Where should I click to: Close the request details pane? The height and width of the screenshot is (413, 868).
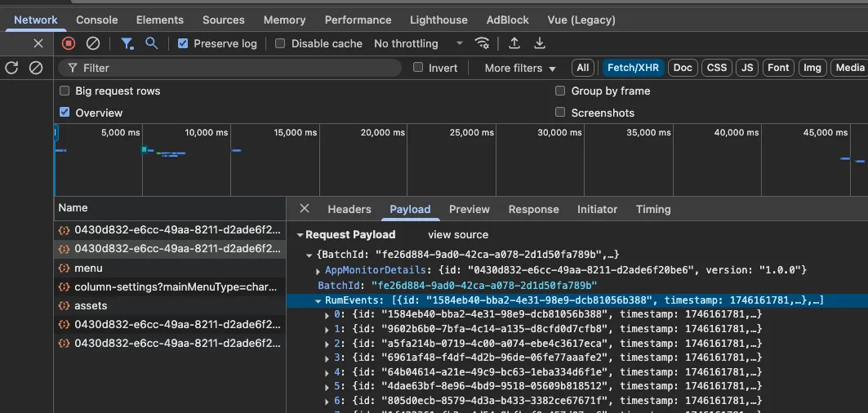[x=305, y=209]
